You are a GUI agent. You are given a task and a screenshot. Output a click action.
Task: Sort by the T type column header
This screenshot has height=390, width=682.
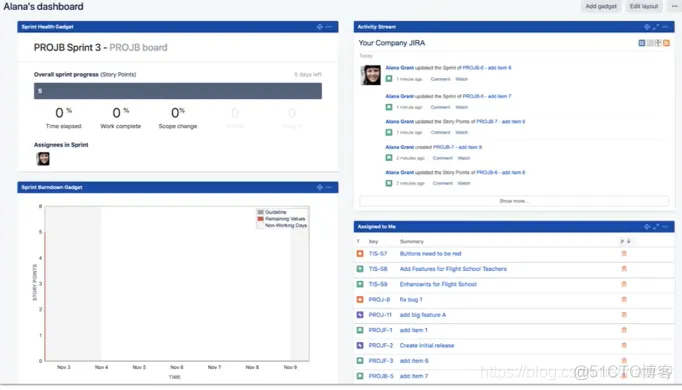tap(358, 241)
